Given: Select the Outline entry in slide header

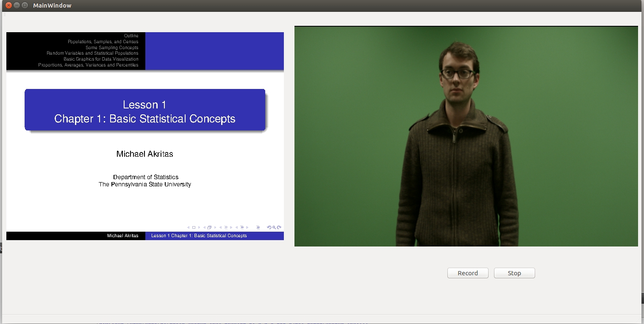Looking at the screenshot, I should [131, 36].
